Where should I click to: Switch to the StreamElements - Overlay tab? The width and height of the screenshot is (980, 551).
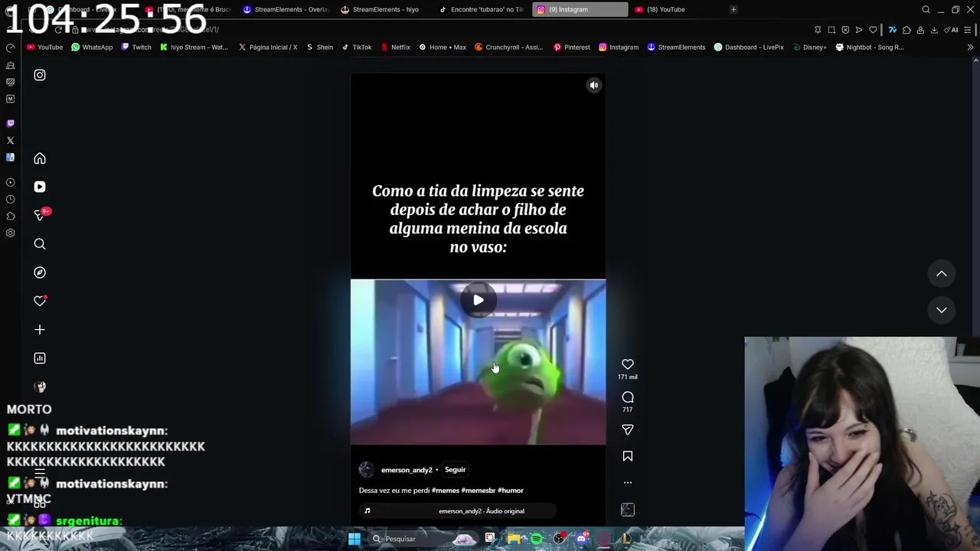point(285,9)
